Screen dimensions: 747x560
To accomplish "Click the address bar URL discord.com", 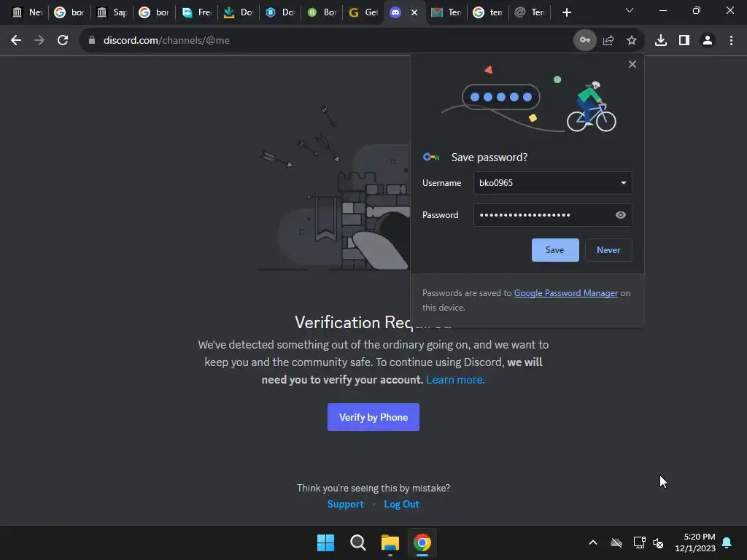I will (x=166, y=41).
